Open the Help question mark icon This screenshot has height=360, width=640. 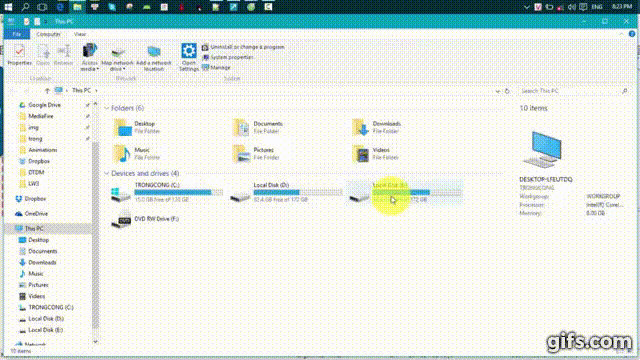(x=632, y=34)
